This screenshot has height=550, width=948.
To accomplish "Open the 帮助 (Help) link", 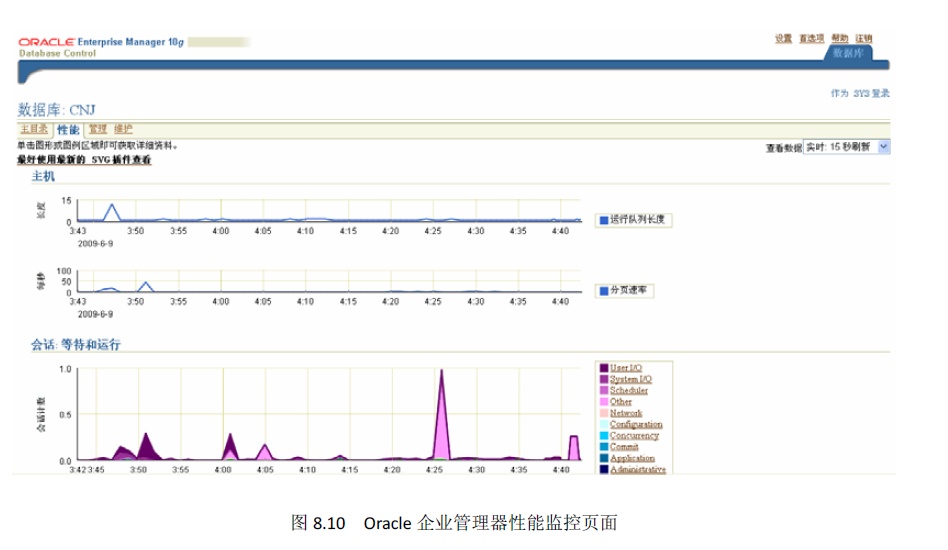I will (x=840, y=39).
